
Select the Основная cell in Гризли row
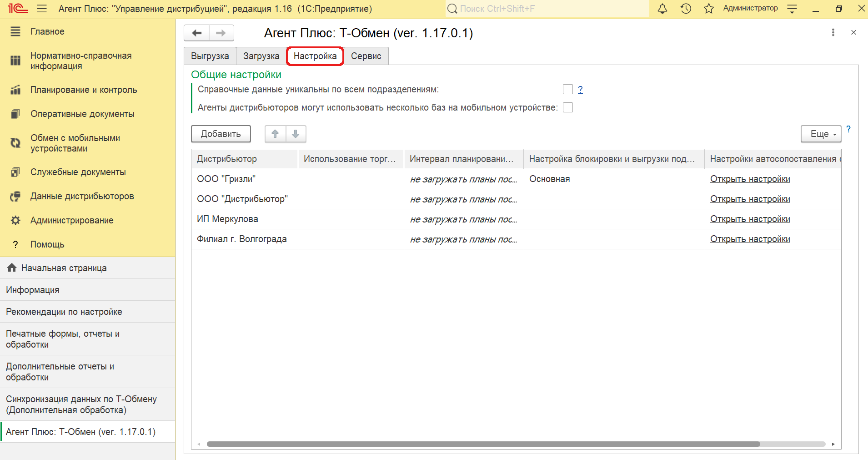(614, 179)
